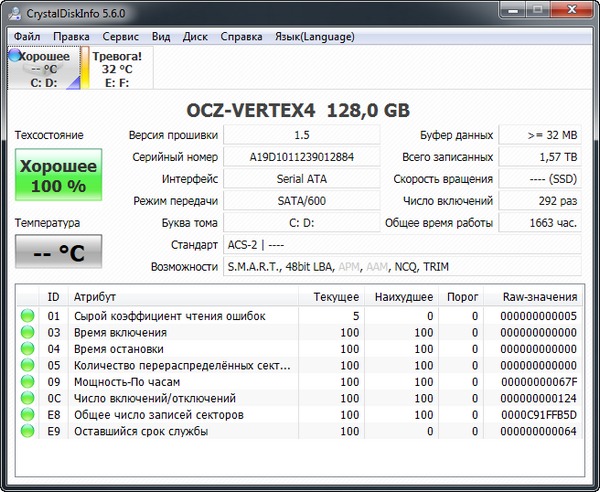Open the Сервис menu
The width and height of the screenshot is (600, 492).
click(x=120, y=36)
